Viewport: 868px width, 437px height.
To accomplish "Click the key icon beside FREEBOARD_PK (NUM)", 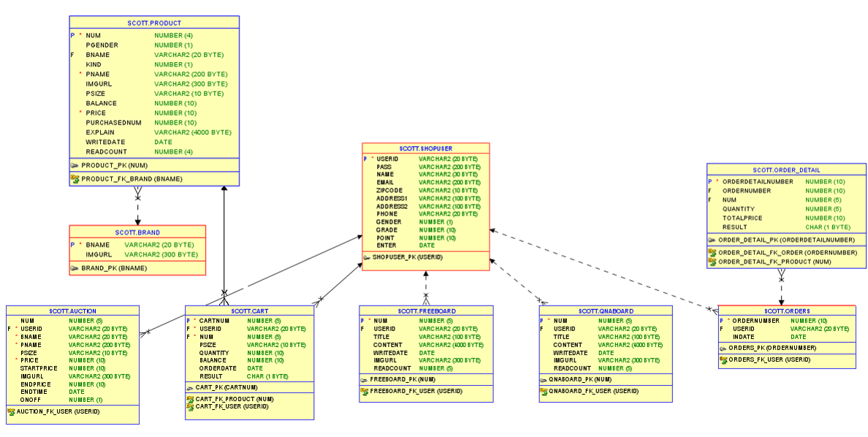I will (x=364, y=380).
